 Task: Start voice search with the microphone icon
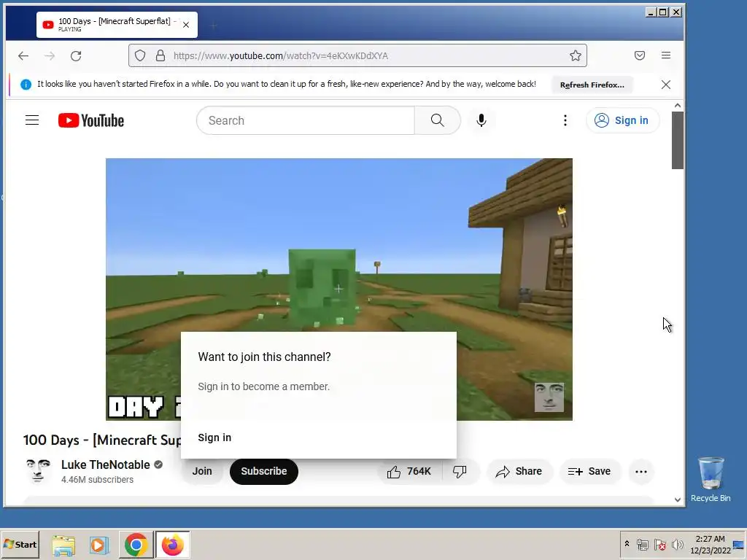(481, 120)
